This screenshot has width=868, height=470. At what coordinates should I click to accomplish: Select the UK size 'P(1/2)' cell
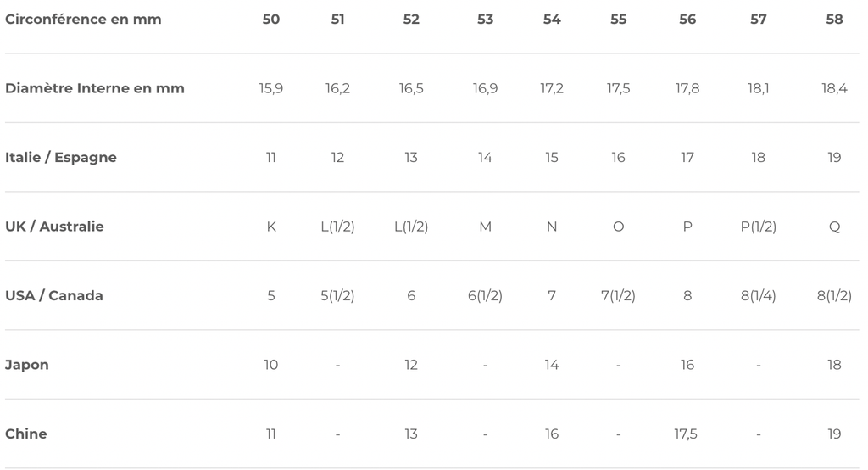tap(759, 227)
